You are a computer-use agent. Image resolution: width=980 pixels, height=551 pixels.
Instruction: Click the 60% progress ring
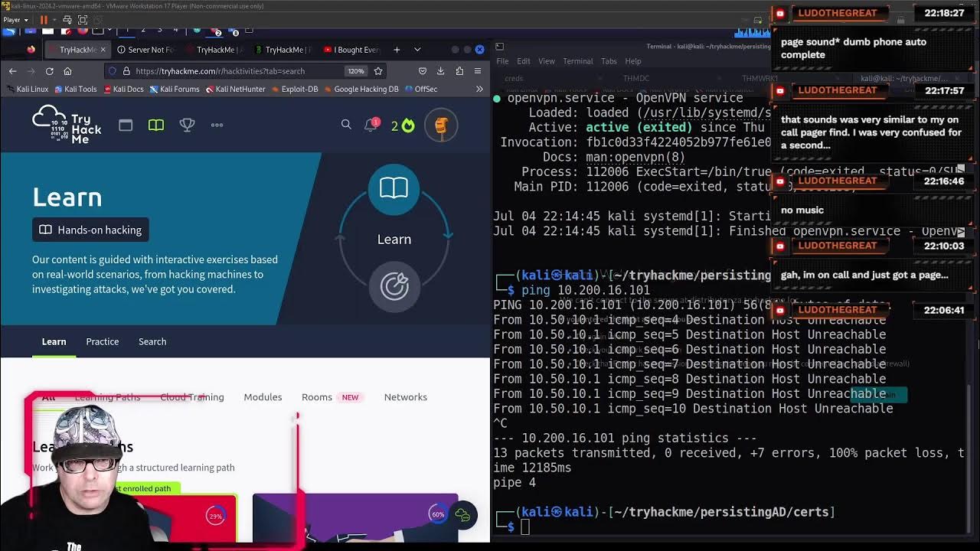click(x=437, y=514)
